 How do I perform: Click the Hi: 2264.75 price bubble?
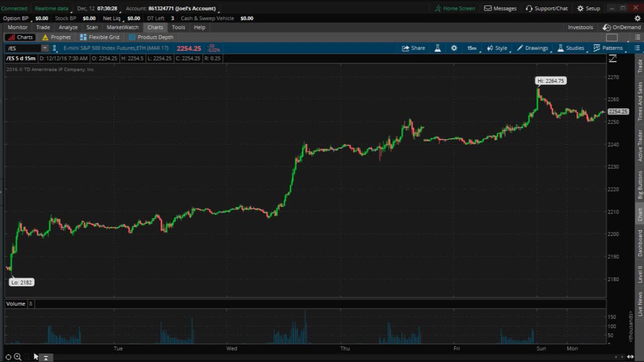(550, 80)
